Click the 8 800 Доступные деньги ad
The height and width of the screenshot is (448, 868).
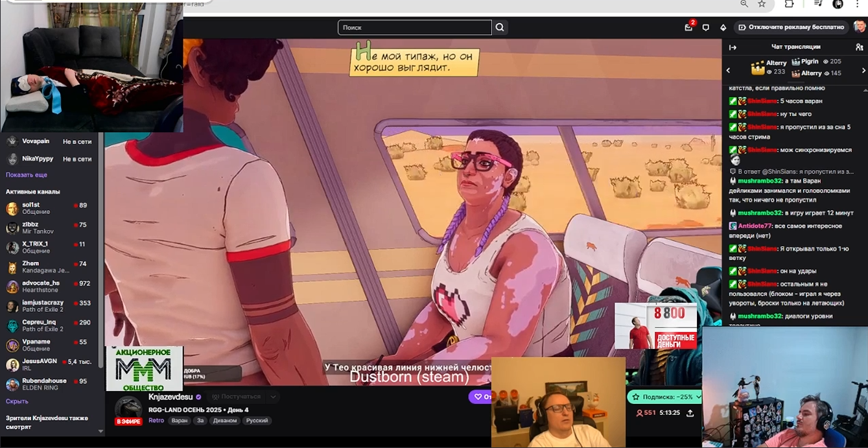pos(655,326)
